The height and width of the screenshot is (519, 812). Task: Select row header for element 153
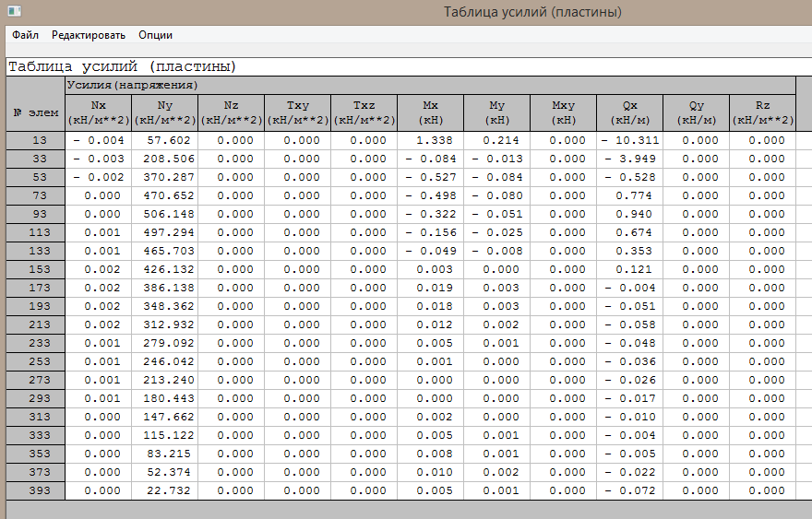tap(36, 269)
